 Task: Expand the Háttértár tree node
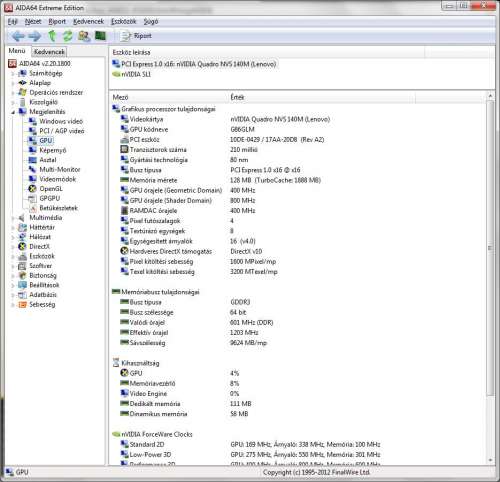coord(13,228)
